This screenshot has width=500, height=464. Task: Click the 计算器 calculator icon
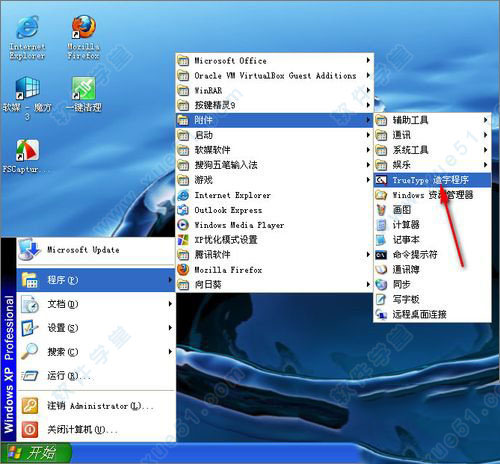[381, 225]
